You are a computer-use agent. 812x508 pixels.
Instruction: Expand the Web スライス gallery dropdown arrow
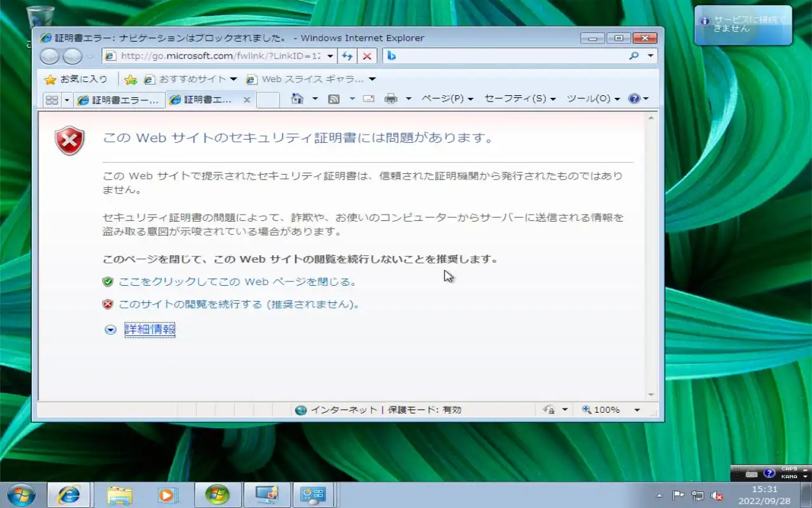click(372, 79)
